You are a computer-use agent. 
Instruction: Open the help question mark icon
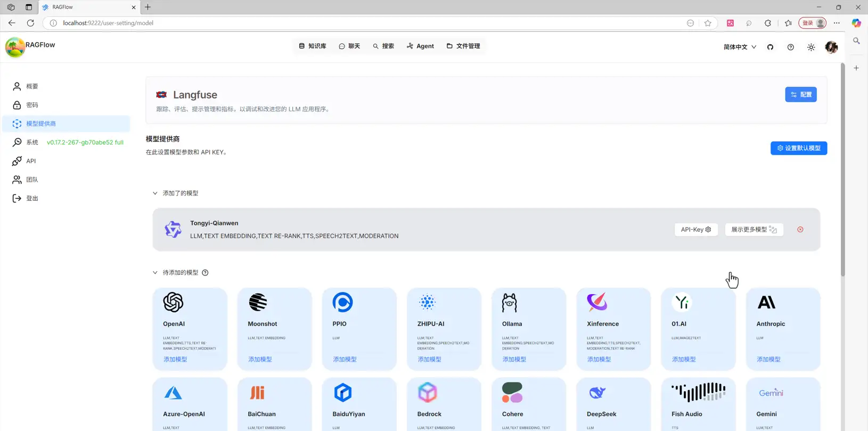(x=790, y=47)
